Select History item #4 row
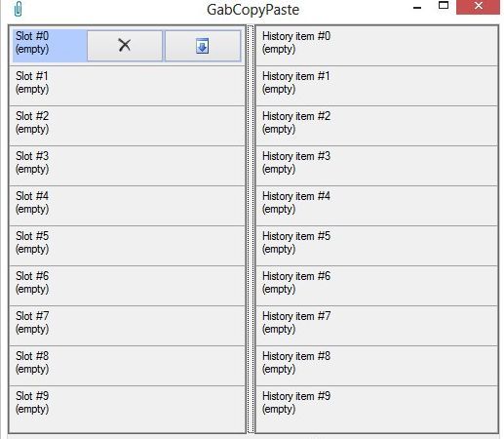 point(376,206)
